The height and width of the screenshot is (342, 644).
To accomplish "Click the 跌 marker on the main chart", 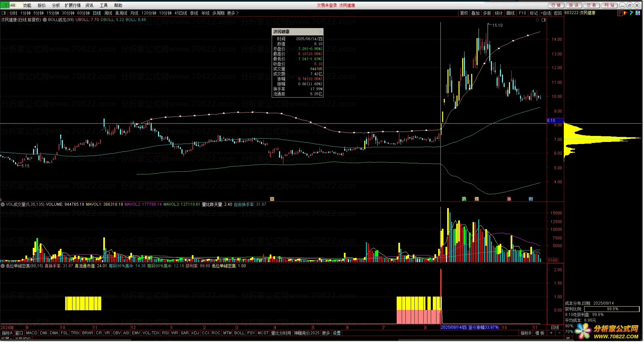I will (464, 199).
